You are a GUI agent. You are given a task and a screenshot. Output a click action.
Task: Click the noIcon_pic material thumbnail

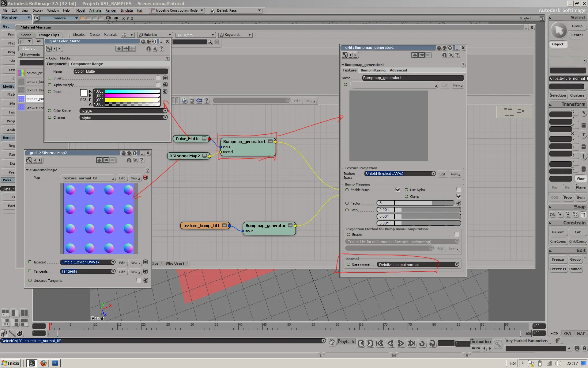click(x=21, y=73)
